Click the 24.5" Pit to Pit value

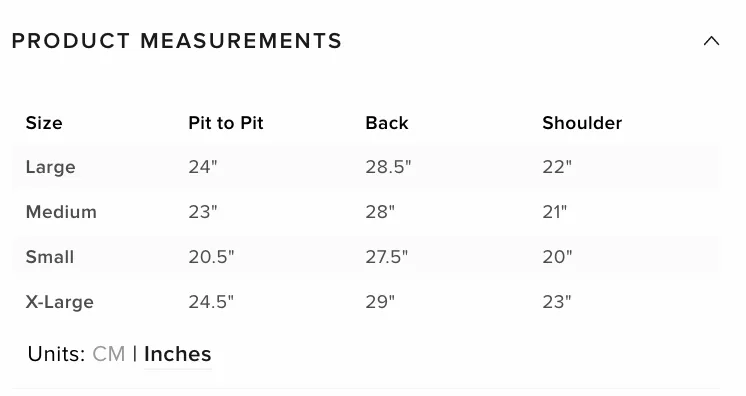click(x=211, y=302)
